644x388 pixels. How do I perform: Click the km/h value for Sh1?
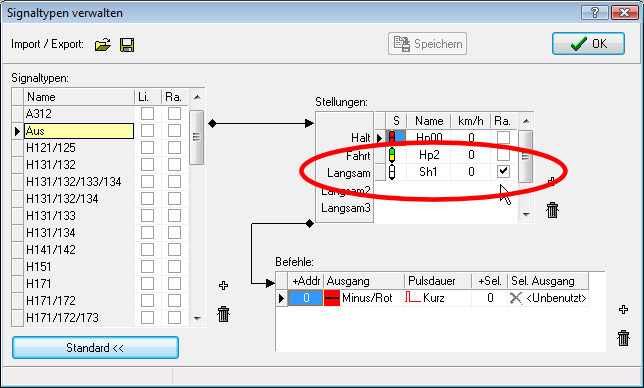pos(471,172)
